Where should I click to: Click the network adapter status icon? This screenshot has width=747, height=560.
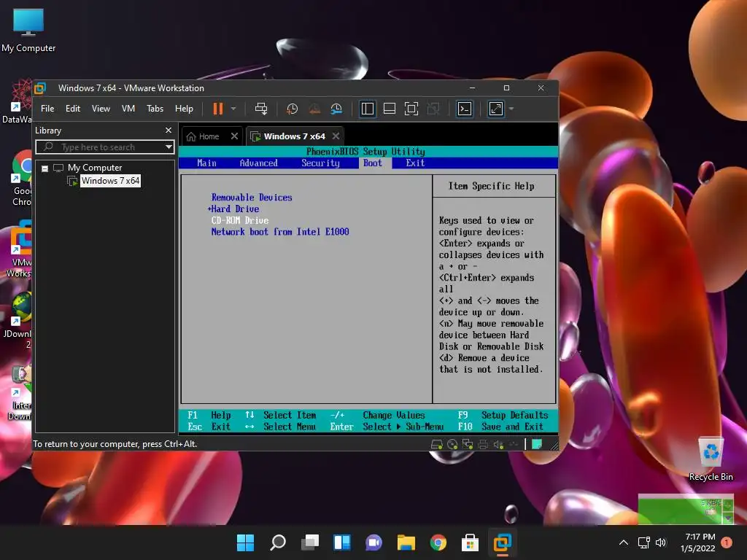click(468, 444)
